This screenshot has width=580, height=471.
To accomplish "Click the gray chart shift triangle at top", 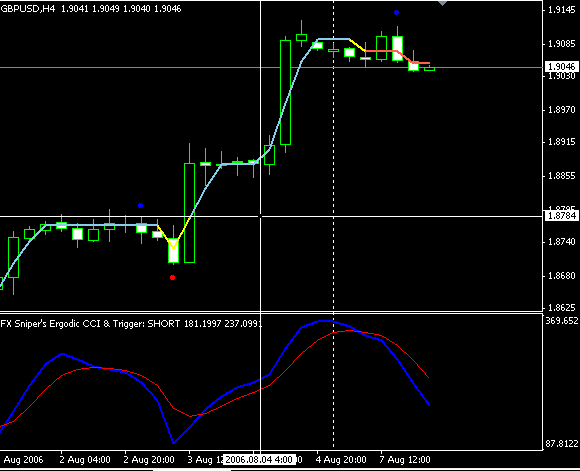I will [442, 3].
